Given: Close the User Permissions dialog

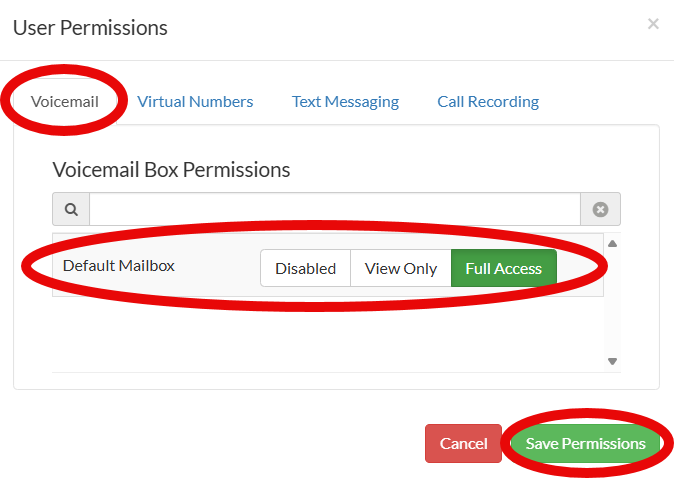Looking at the screenshot, I should 653,24.
